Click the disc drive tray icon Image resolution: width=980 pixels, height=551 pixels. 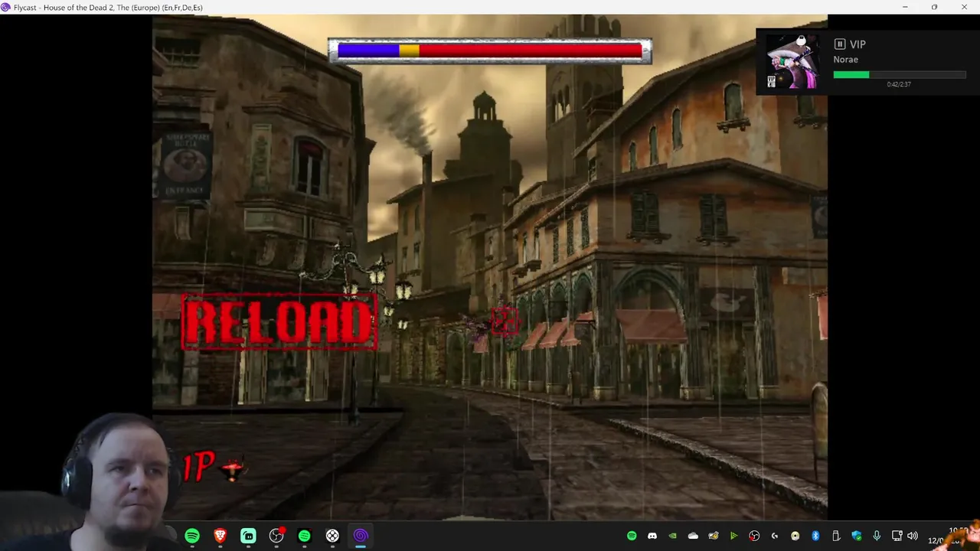pyautogui.click(x=795, y=536)
